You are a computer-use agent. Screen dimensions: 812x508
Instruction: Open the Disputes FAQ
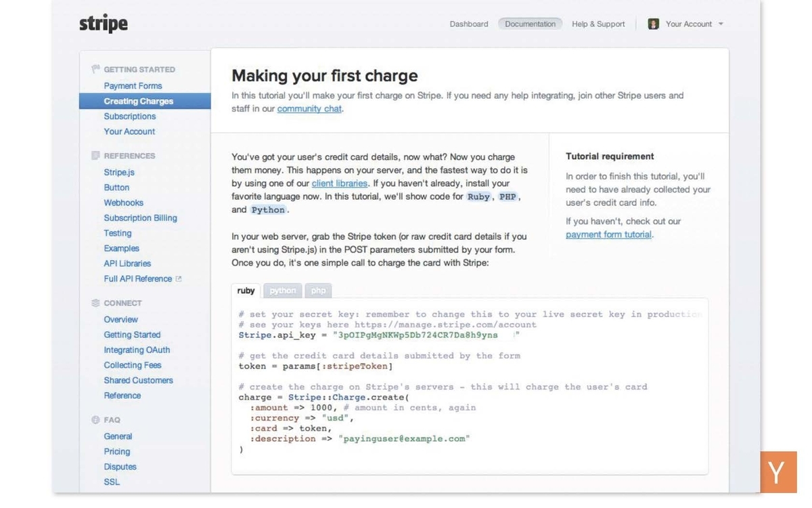coord(120,467)
